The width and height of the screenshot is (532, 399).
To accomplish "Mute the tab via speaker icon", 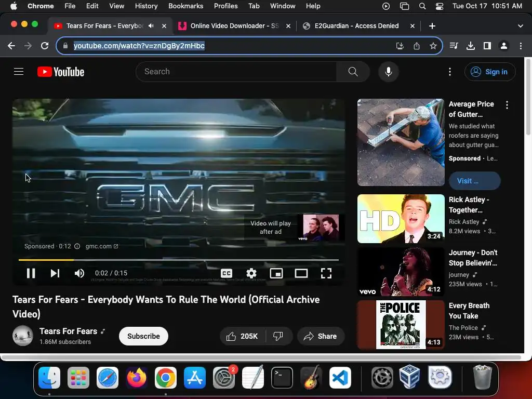I will 151,26.
